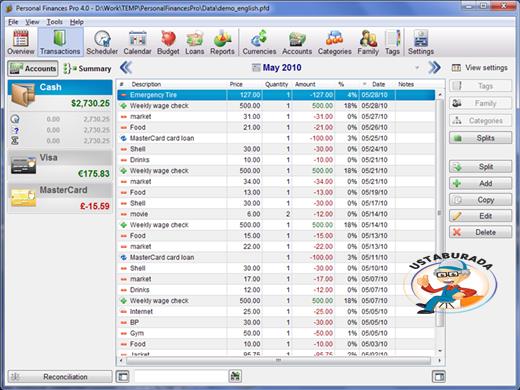Image resolution: width=520 pixels, height=390 pixels.
Task: Open the Overview toolbar icon
Action: [x=21, y=42]
